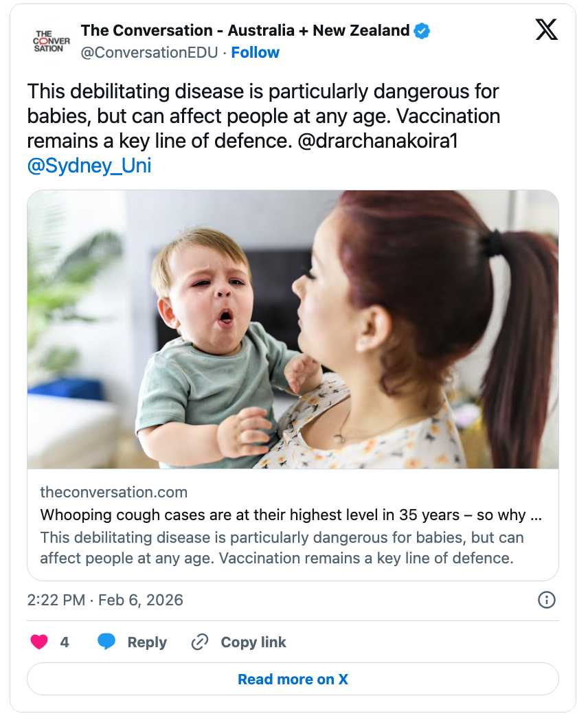Click the 2:22 PM Feb 6, 2026 timestamp
The image size is (588, 718).
click(x=105, y=600)
